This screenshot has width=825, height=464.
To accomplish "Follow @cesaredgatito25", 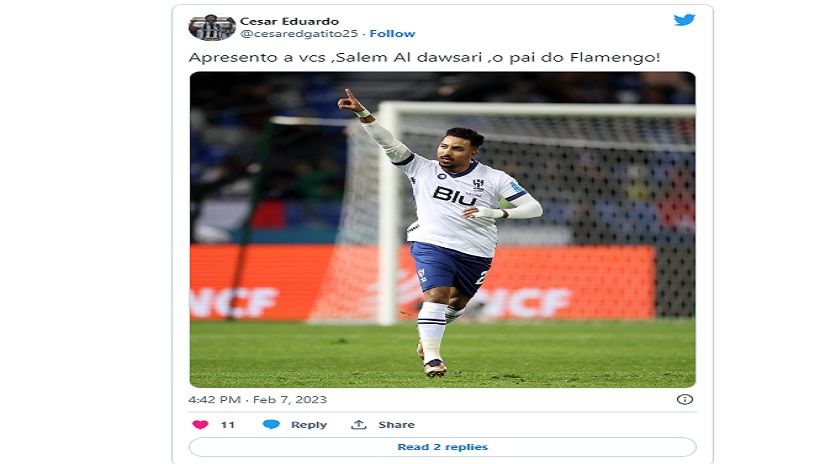I will click(392, 34).
